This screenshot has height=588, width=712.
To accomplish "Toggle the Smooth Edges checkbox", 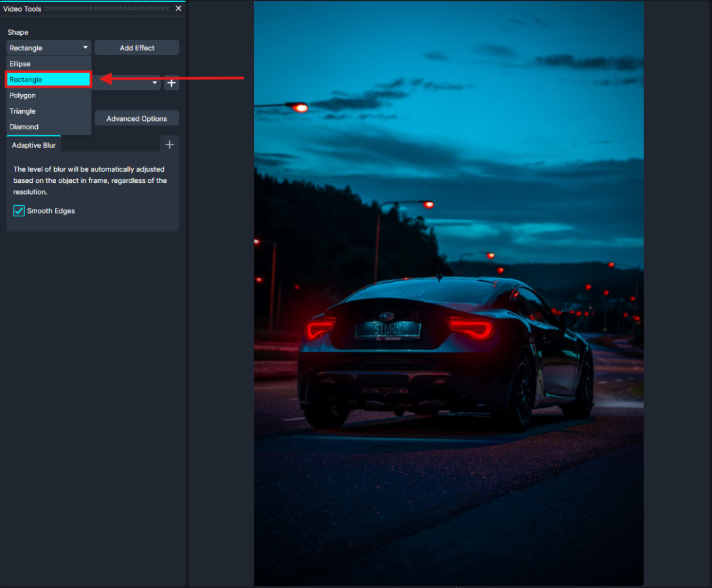I will pyautogui.click(x=19, y=211).
